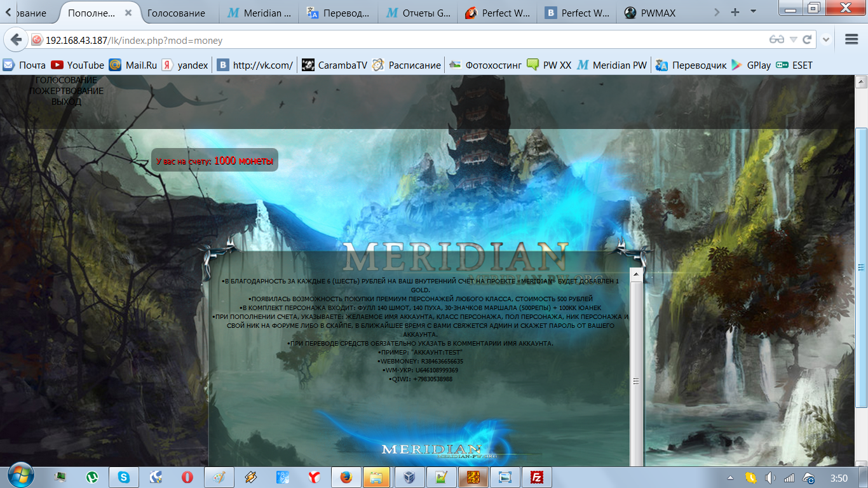Open the Фотохостинг bookmark
This screenshot has width=868, height=488.
[x=485, y=65]
